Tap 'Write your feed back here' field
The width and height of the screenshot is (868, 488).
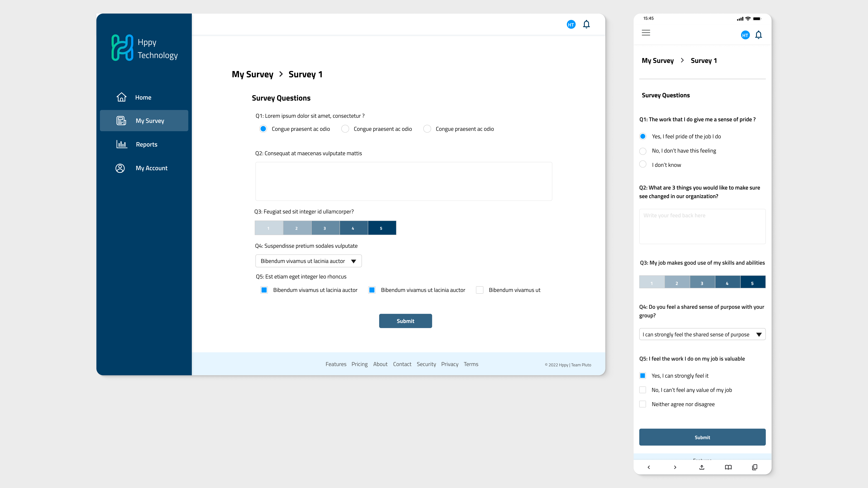(x=702, y=226)
